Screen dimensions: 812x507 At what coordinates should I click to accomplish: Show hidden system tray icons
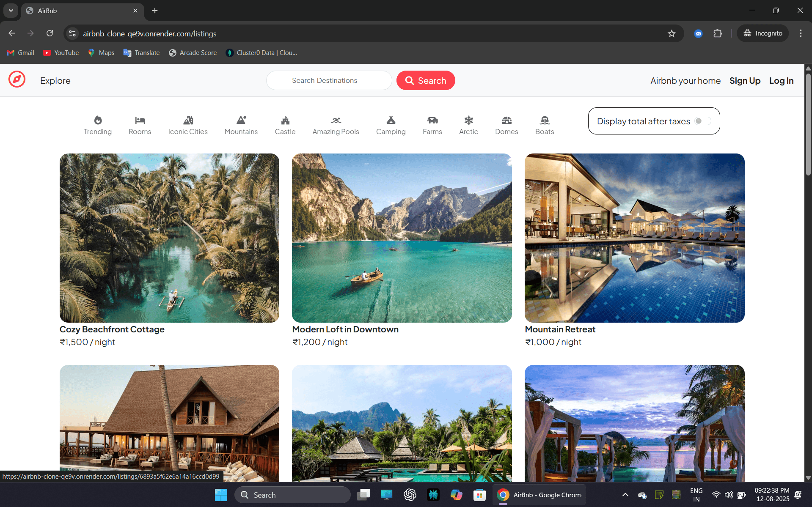[x=625, y=495]
